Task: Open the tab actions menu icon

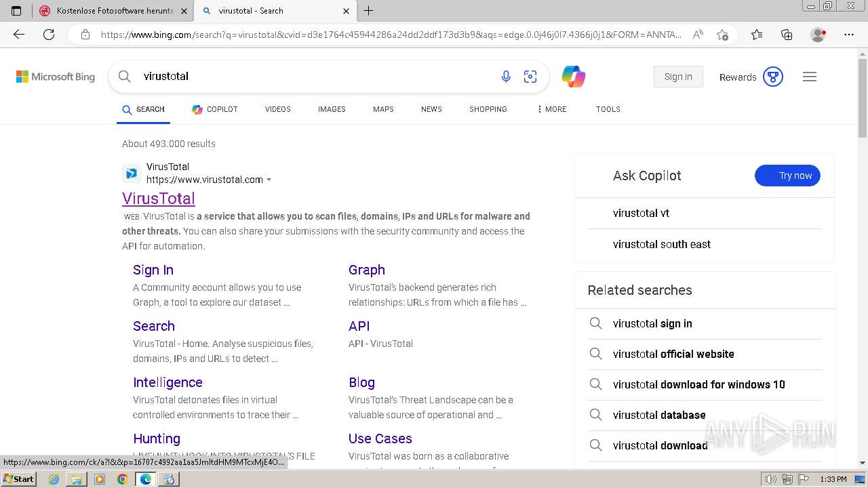Action: click(x=16, y=11)
